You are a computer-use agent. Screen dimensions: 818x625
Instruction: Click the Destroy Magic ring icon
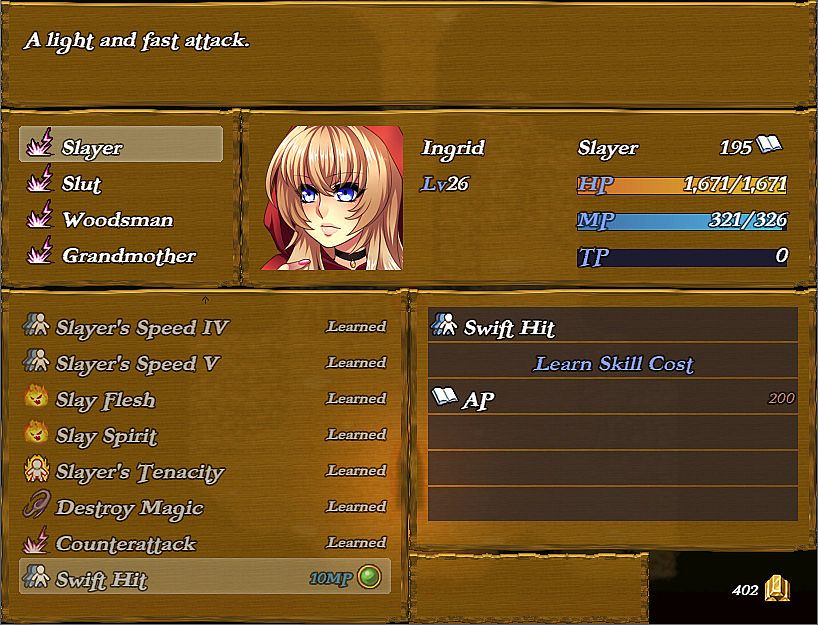36,504
